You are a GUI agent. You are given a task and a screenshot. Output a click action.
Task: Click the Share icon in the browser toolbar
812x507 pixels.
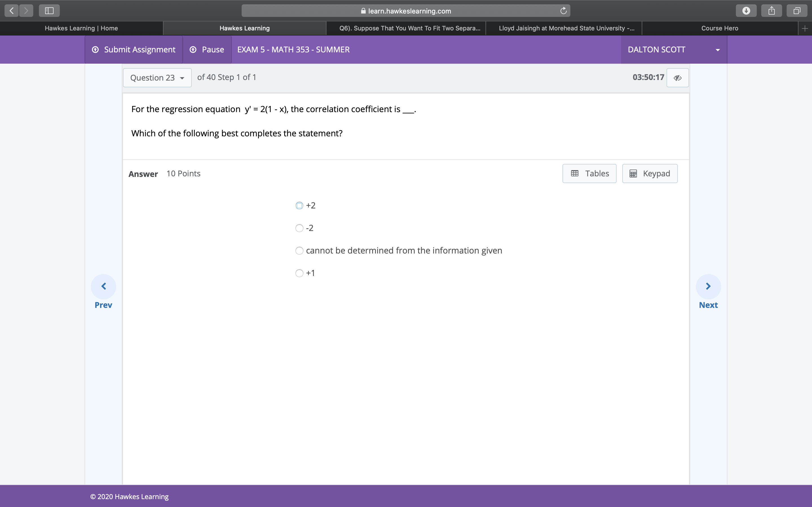(x=771, y=10)
